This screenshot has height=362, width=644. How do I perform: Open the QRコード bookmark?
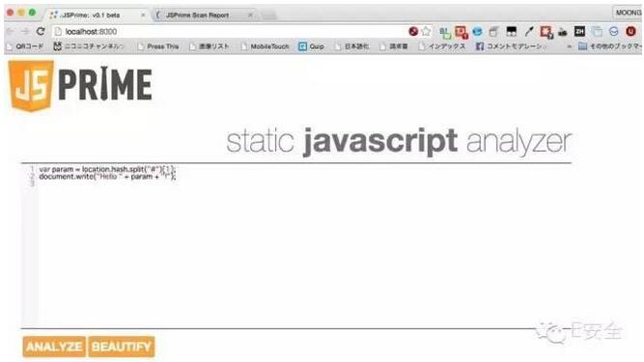coord(25,46)
